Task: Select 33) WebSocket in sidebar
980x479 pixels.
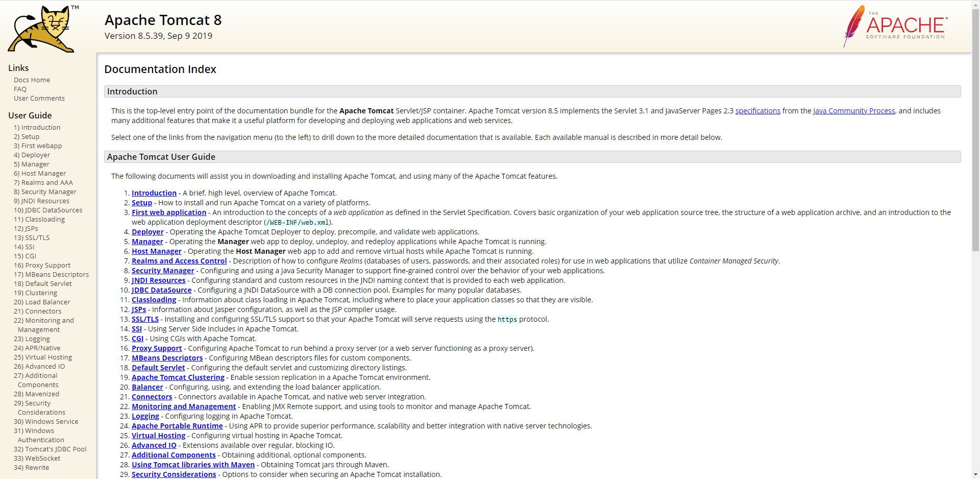Action: (x=37, y=459)
